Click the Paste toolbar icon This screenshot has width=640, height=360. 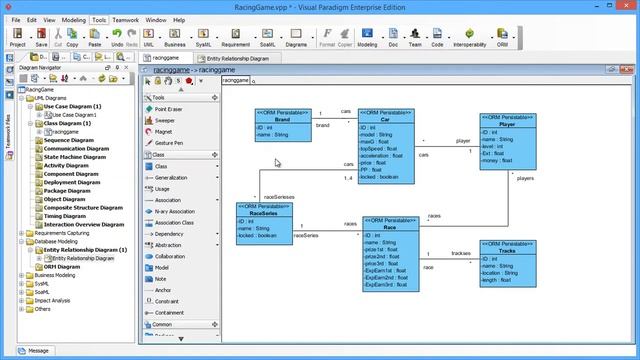95,38
